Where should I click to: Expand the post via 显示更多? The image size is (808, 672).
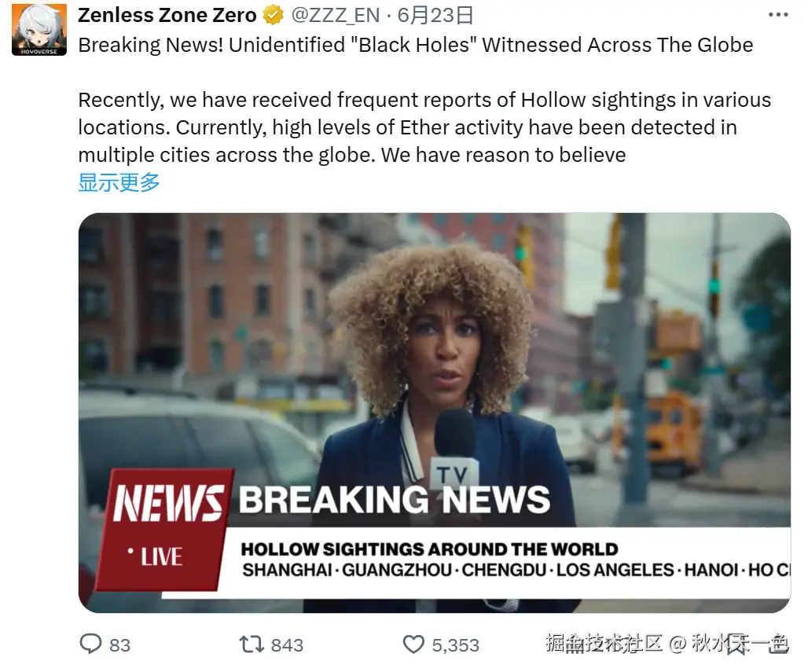point(119,182)
